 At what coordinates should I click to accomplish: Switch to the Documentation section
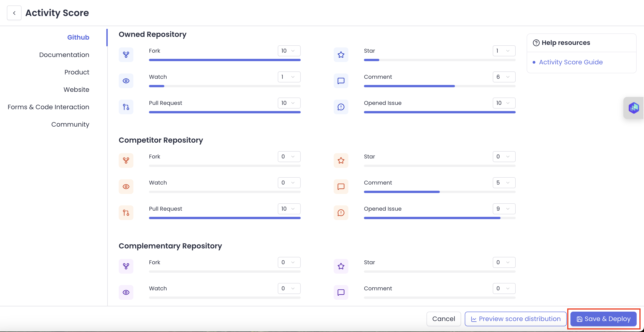pyautogui.click(x=64, y=55)
